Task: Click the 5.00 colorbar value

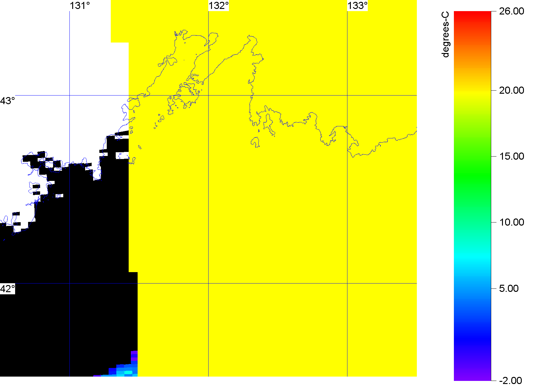Action: pos(509,288)
